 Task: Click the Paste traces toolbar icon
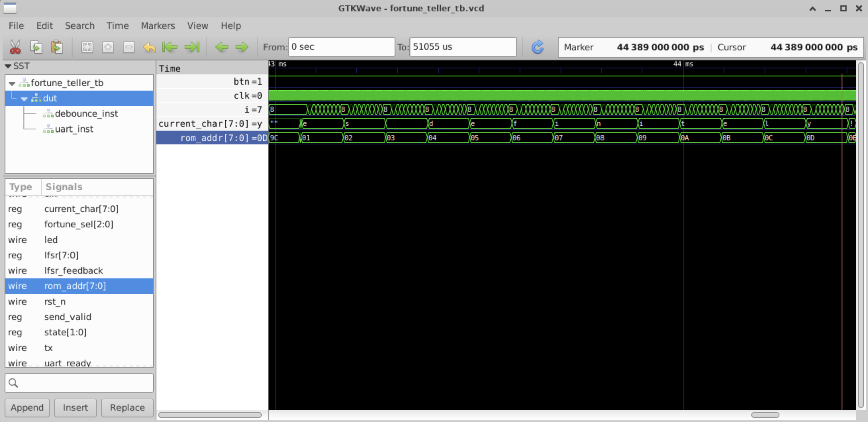coord(57,47)
